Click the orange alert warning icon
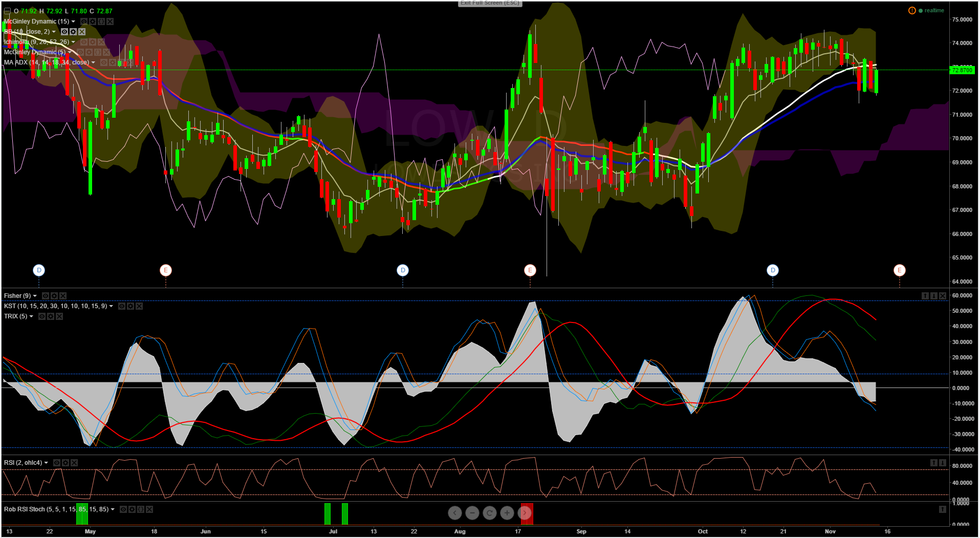This screenshot has height=538, width=980. click(x=912, y=11)
